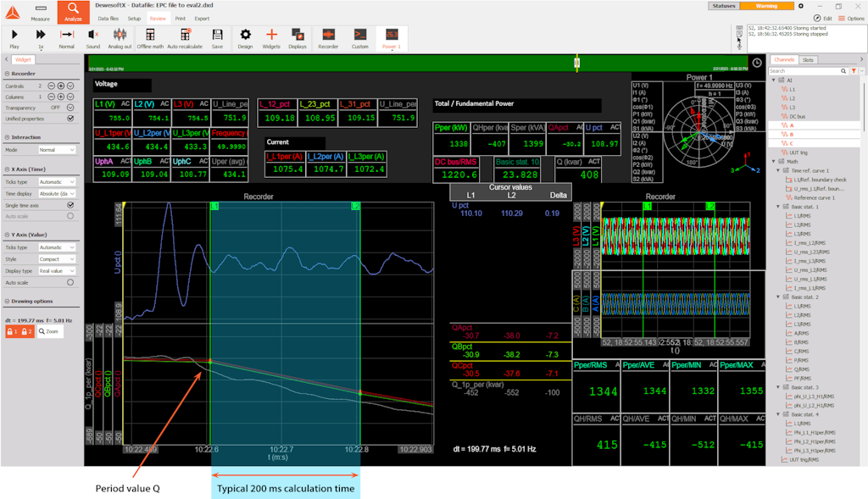Open the Displays icon in toolbar
This screenshot has width=868, height=499.
pos(298,34)
